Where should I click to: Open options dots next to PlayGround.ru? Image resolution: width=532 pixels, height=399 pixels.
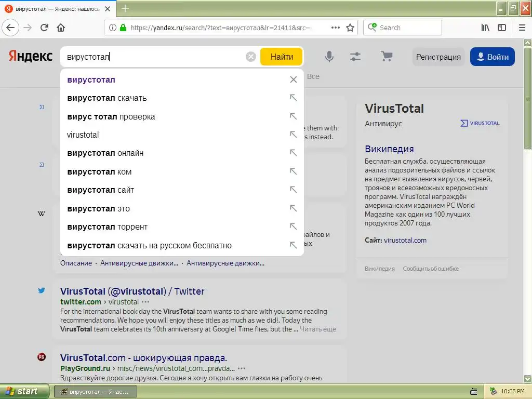(x=242, y=368)
